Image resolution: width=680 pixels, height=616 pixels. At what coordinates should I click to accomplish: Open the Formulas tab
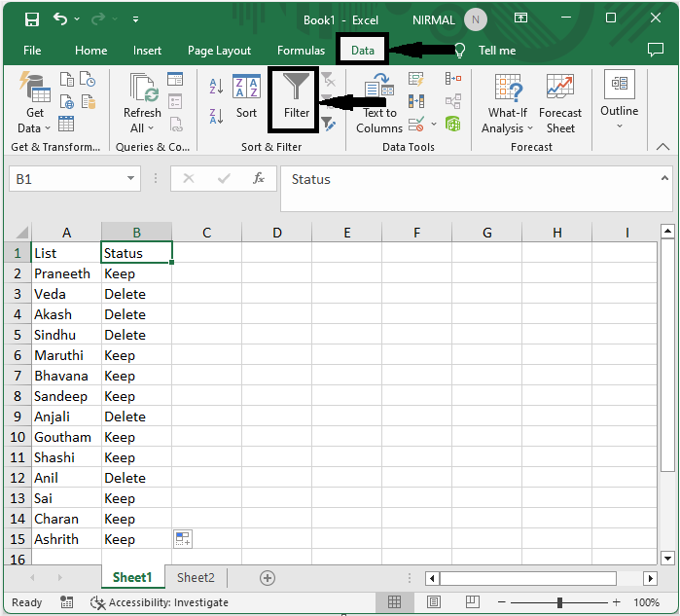coord(301,51)
